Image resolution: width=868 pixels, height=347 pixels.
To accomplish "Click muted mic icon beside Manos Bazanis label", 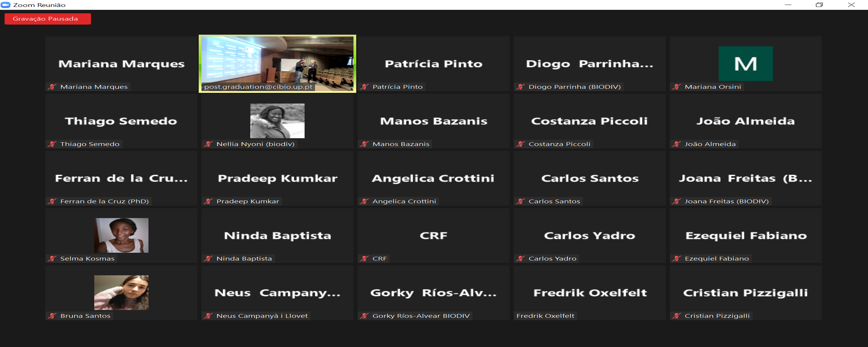I will 364,144.
